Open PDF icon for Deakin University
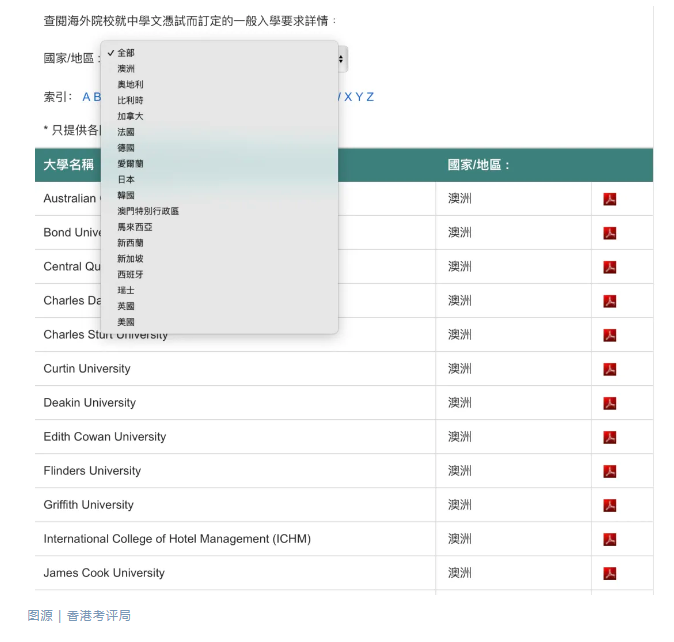 tap(609, 403)
